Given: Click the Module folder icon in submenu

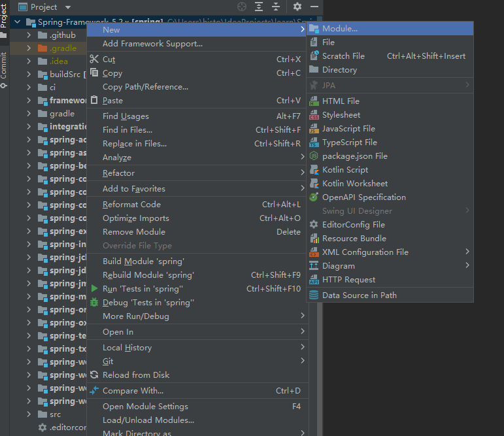Looking at the screenshot, I should point(314,29).
